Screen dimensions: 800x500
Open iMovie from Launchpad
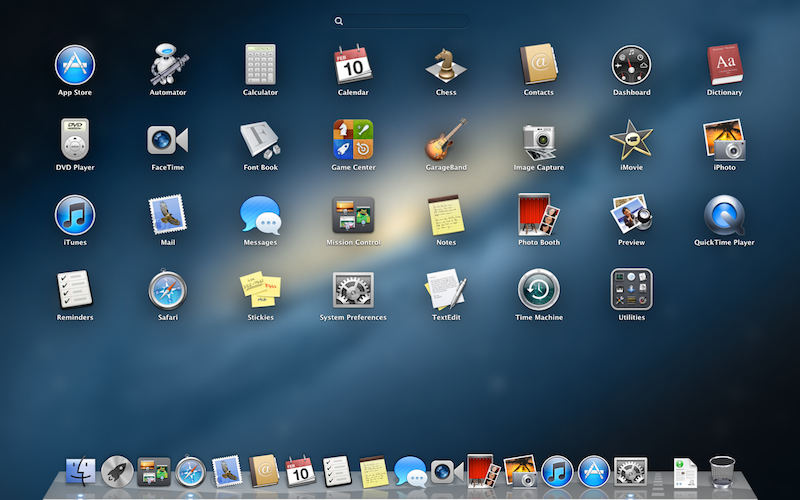click(x=631, y=140)
